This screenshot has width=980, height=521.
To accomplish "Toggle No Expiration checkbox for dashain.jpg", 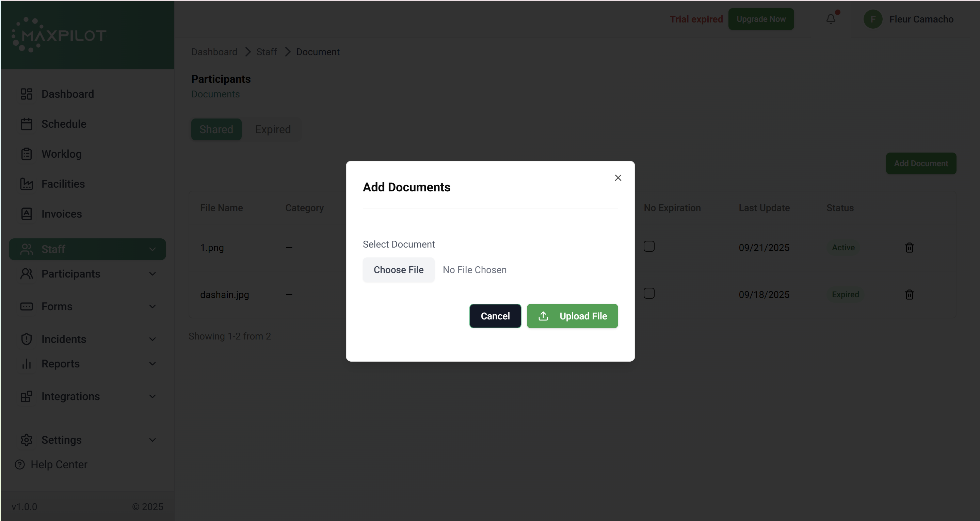I will pyautogui.click(x=649, y=294).
